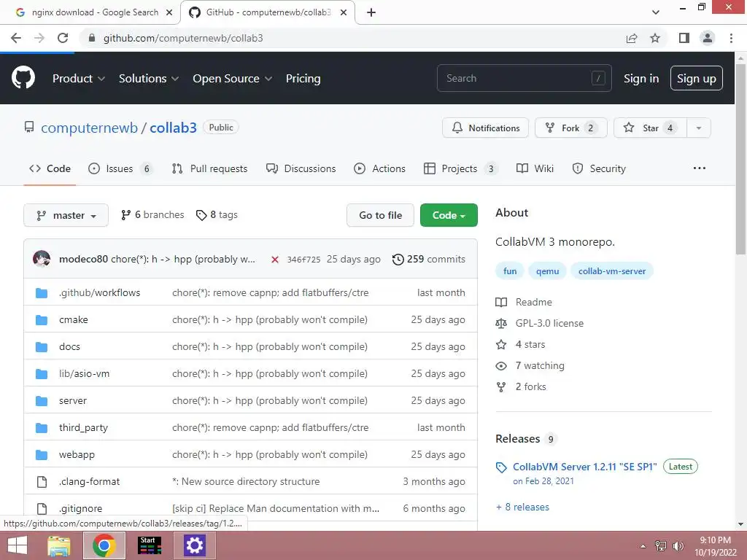Open Chrome three-dot menu
Screen dimensions: 747x560
click(x=731, y=38)
